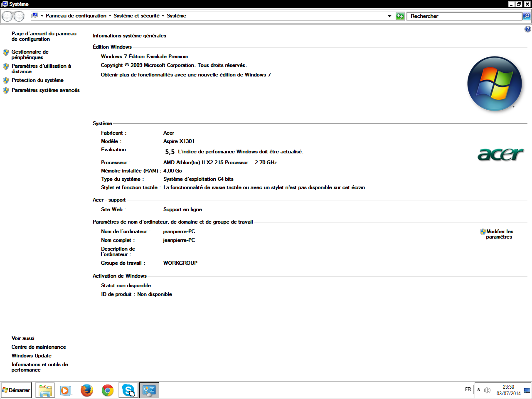The width and height of the screenshot is (532, 399).
Task: Click the Informations système générales heading
Action: [129, 36]
